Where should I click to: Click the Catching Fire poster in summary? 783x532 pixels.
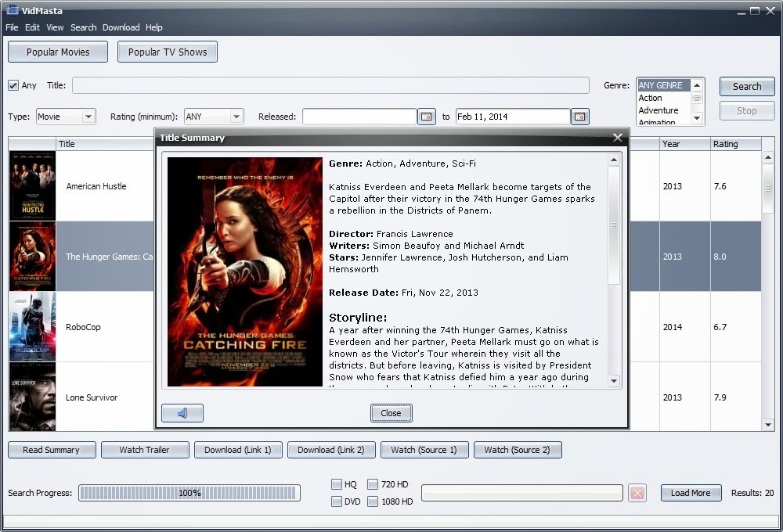[244, 272]
